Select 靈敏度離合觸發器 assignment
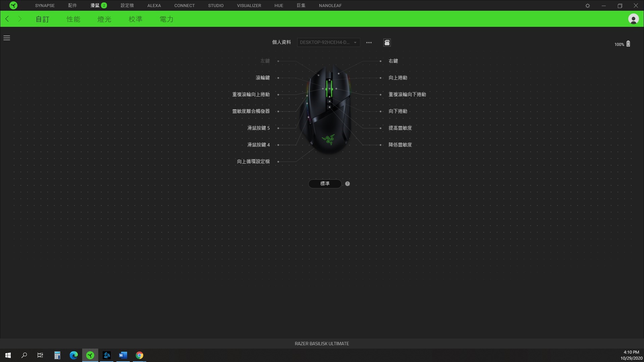Viewport: 644px width, 362px height. pos(251,111)
